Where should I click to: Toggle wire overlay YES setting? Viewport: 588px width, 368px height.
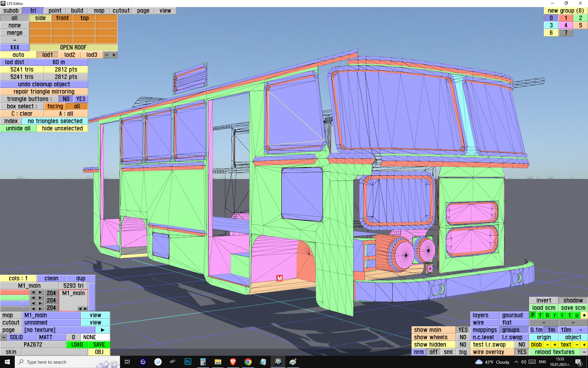click(x=522, y=352)
